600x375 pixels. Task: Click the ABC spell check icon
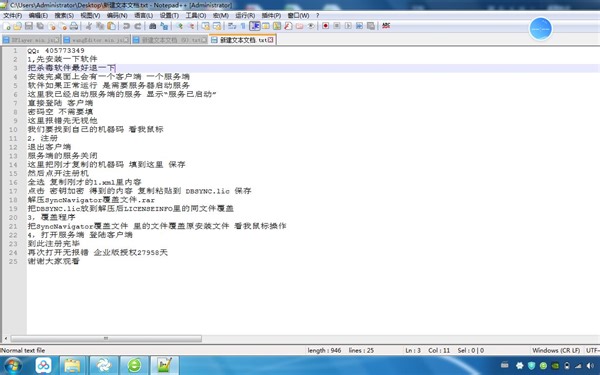[386, 26]
